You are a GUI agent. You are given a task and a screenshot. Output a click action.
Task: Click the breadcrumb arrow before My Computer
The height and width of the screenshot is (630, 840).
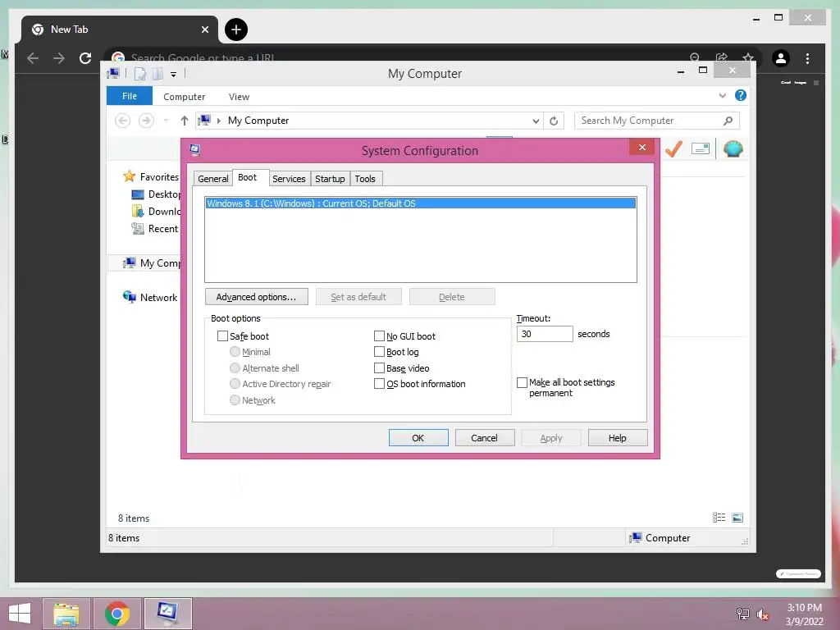[218, 121]
